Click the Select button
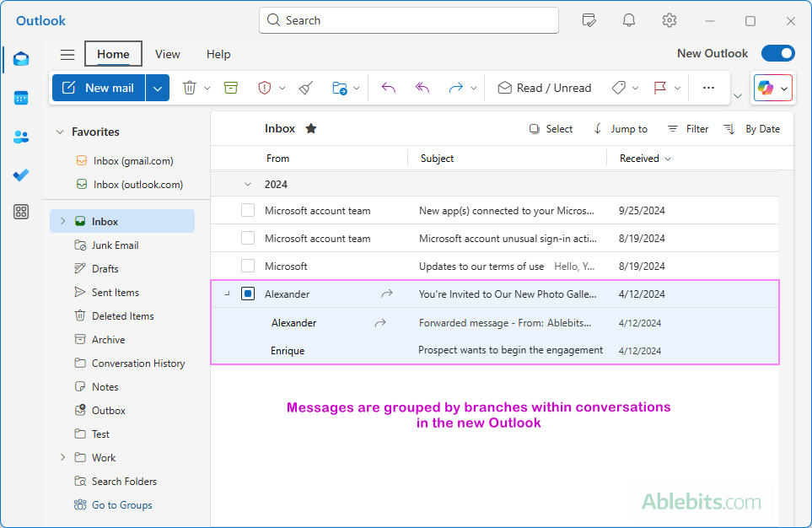 551,129
